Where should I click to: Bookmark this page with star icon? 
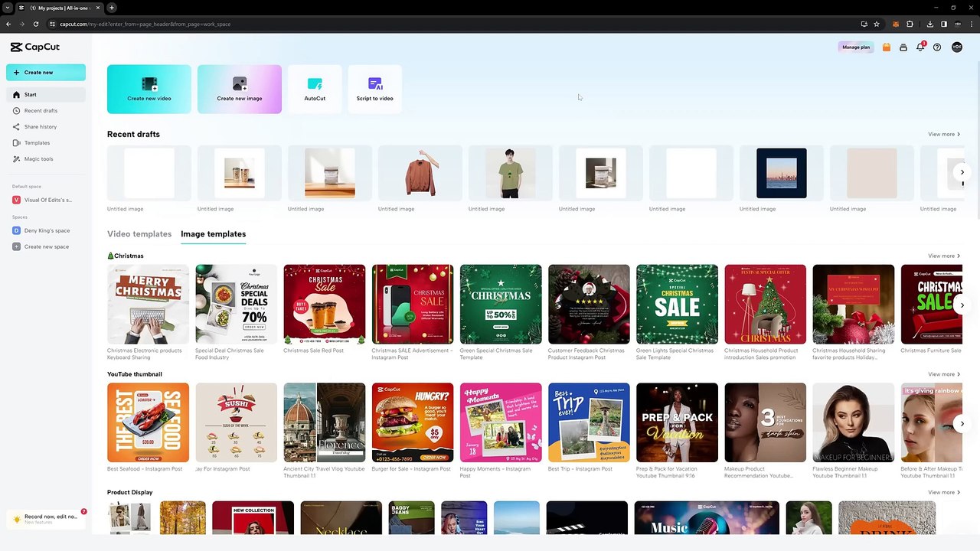877,24
